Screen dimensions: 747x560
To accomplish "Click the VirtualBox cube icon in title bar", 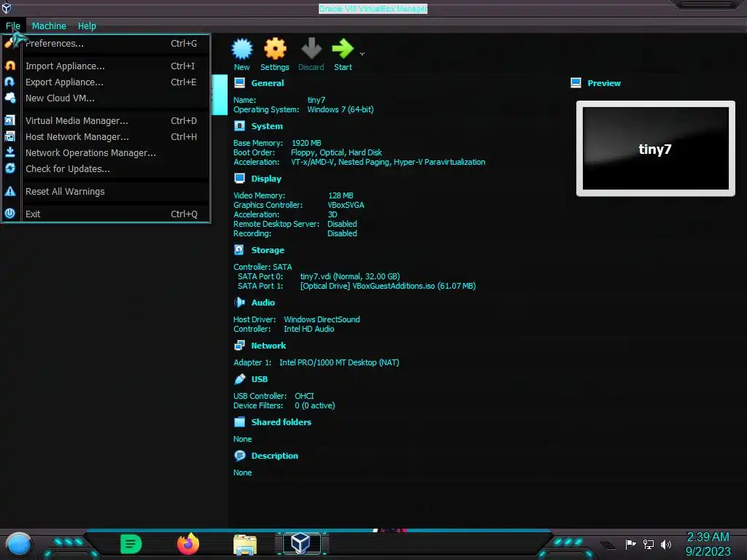I will [x=7, y=7].
